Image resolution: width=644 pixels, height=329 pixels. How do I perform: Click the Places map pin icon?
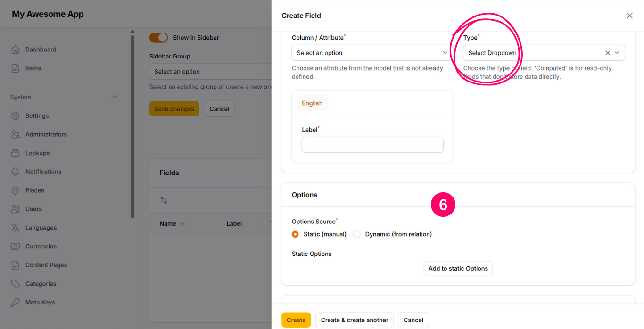[x=15, y=190]
